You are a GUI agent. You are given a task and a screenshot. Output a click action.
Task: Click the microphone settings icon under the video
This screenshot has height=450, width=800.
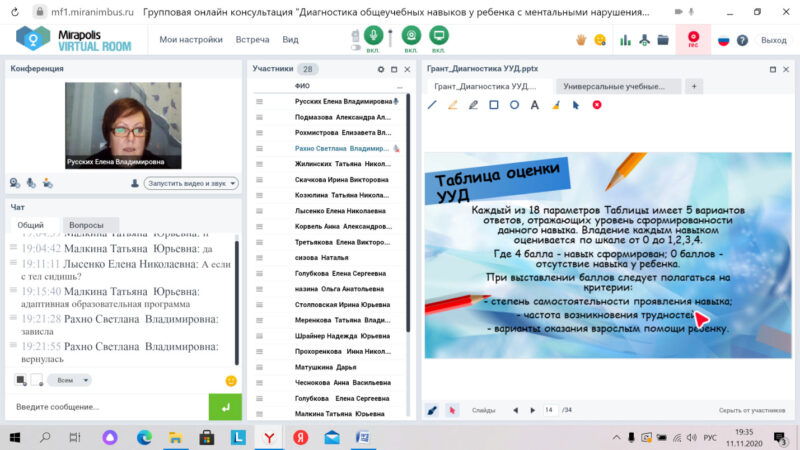pyautogui.click(x=31, y=183)
